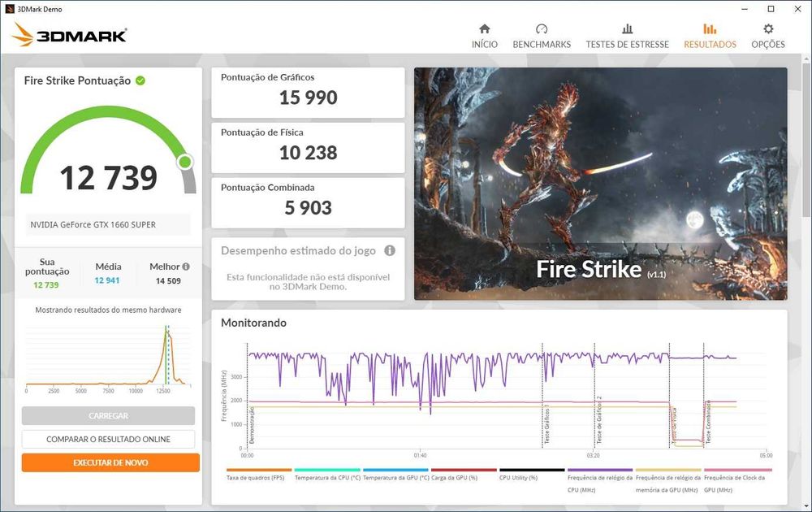Toggle the CPU Utility (%) legend entry
812x512 pixels.
532,474
